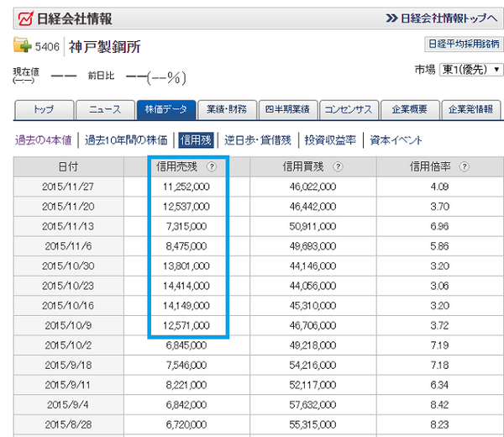This screenshot has width=504, height=437.
Task: Click the value 12,571,000
Action: [x=186, y=326]
